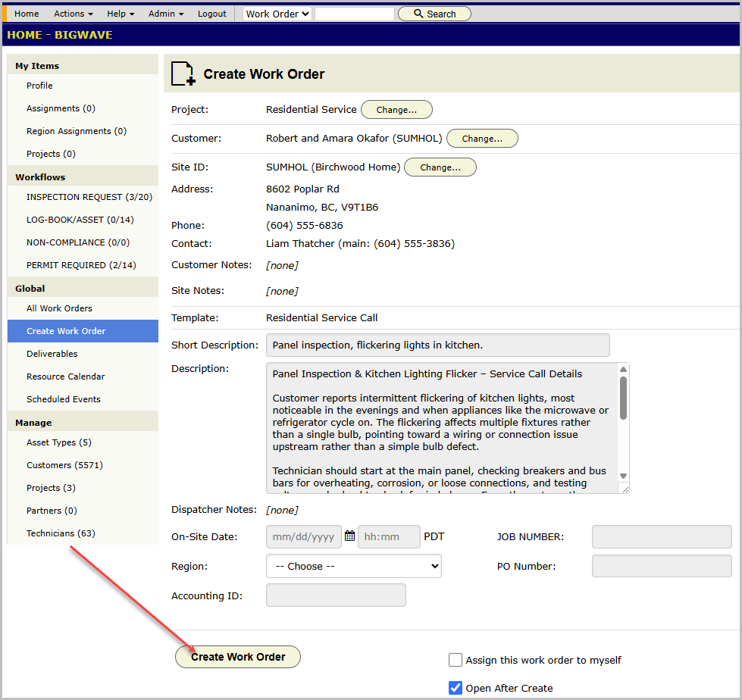Viewport: 742px width, 700px height.
Task: Click the Search button
Action: click(x=434, y=14)
